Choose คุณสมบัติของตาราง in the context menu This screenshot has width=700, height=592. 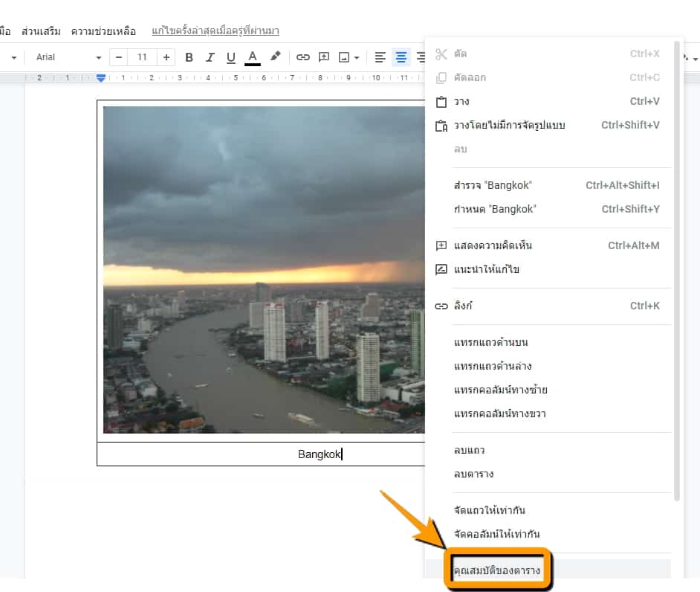(x=496, y=570)
